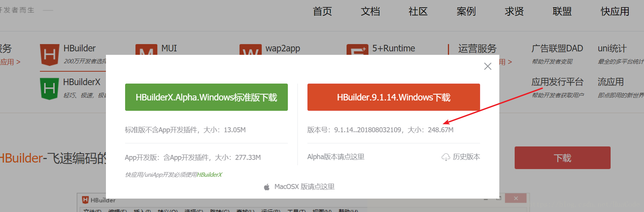
Task: Open 社区 in top navigation
Action: coord(418,12)
